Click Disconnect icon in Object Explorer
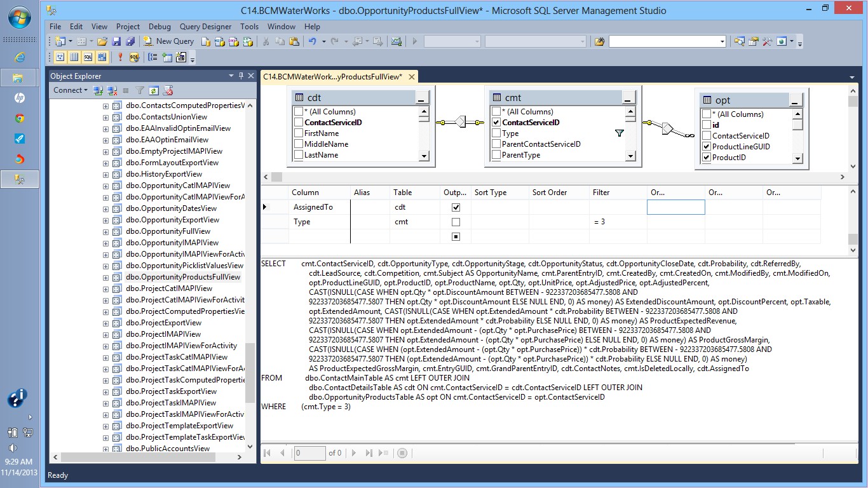 (x=112, y=90)
